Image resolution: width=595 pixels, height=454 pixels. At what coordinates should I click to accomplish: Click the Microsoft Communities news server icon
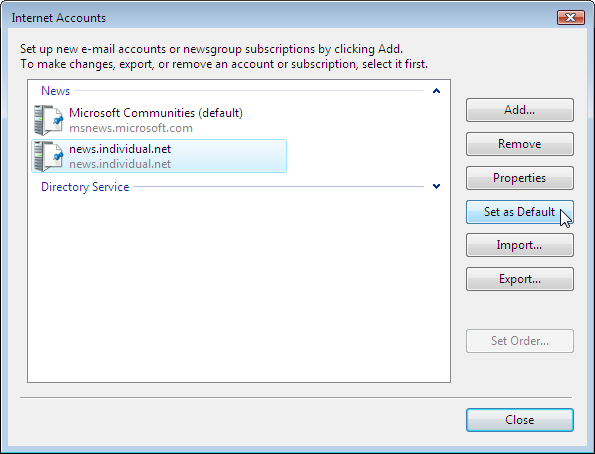click(49, 120)
